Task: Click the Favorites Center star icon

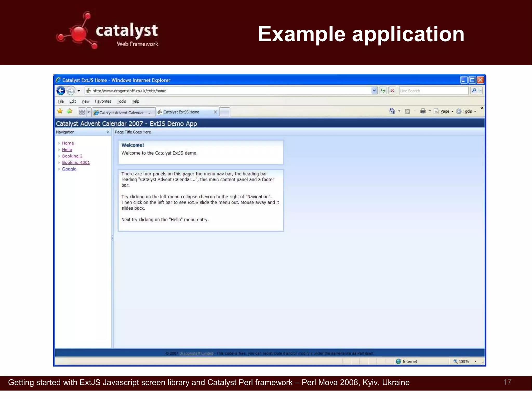Action: pos(60,111)
